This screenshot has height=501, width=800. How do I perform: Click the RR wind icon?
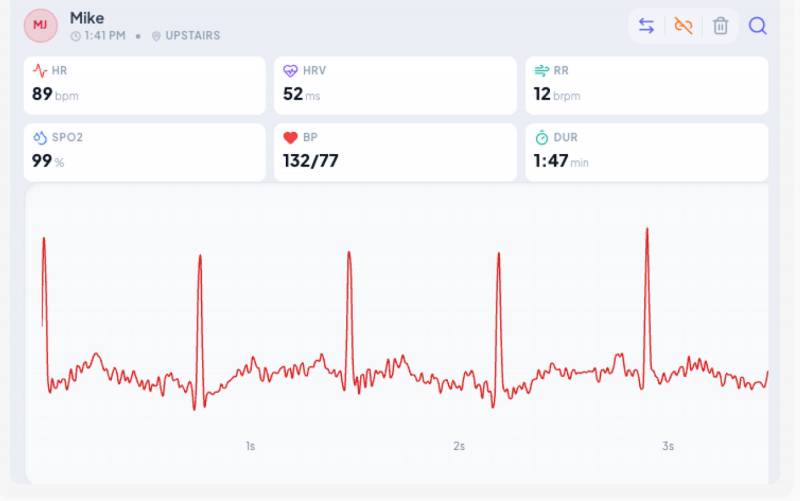pyautogui.click(x=541, y=70)
